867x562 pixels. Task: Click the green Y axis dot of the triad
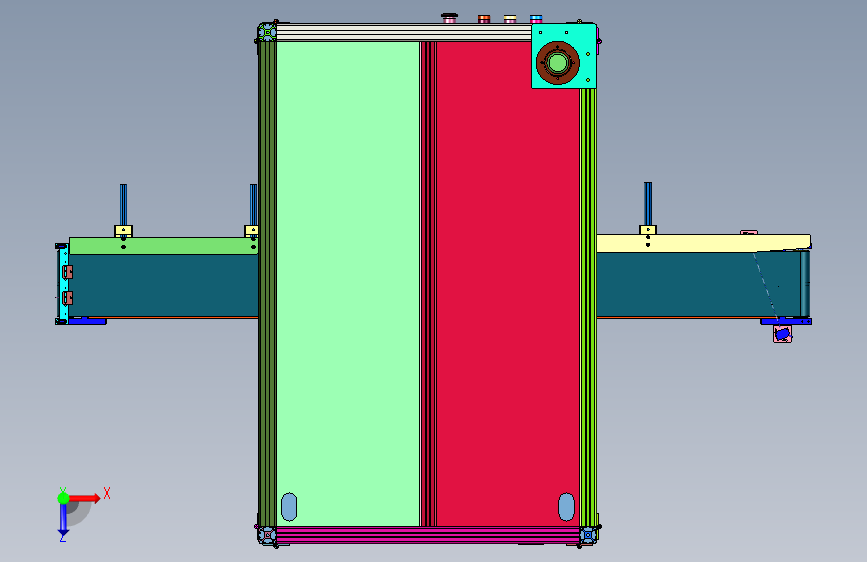coord(64,498)
